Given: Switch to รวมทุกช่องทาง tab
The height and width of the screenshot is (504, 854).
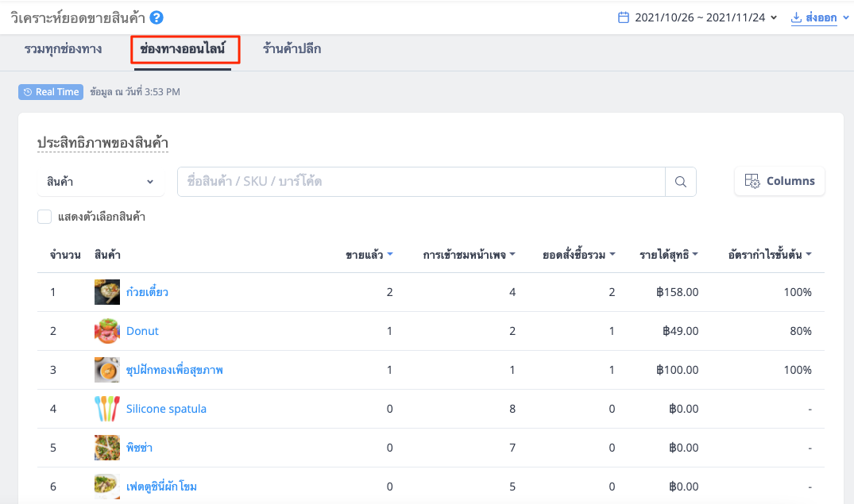Looking at the screenshot, I should click(64, 49).
